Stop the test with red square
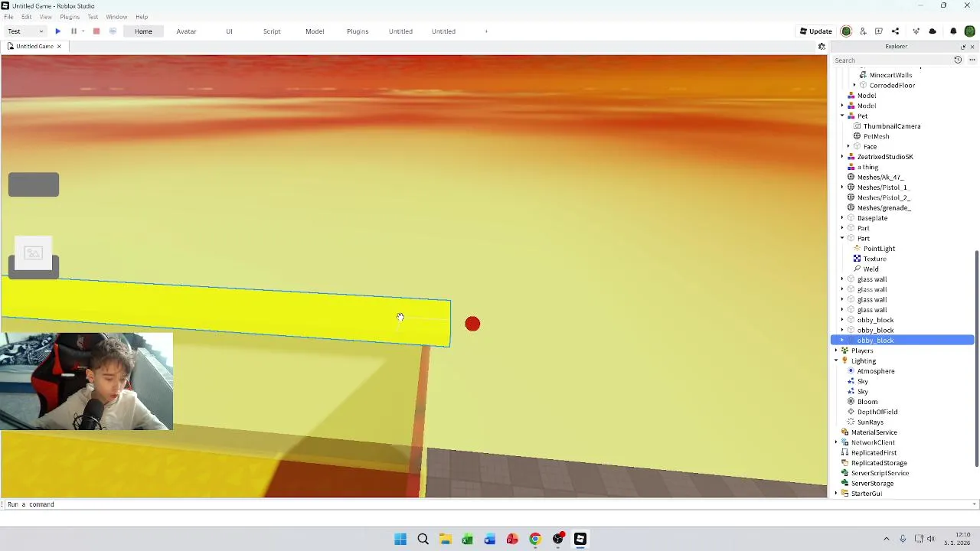This screenshot has height=551, width=980. [96, 31]
